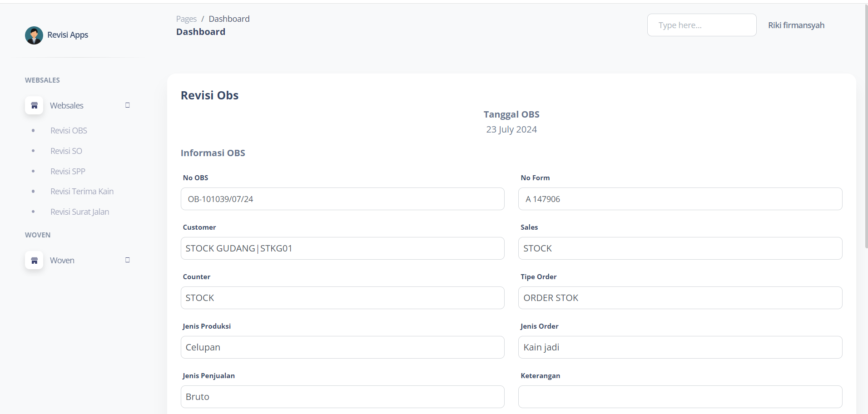868x414 pixels.
Task: Open Revisi SO in sidebar
Action: point(66,151)
